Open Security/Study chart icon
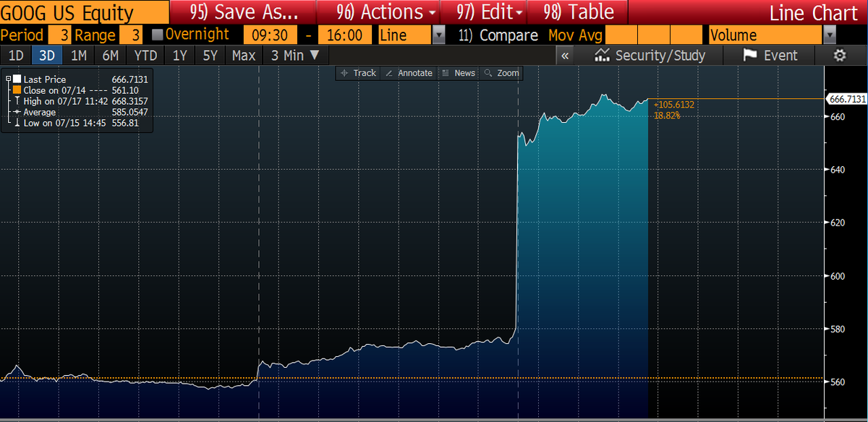Viewport: 868px width, 422px height. pyautogui.click(x=601, y=56)
